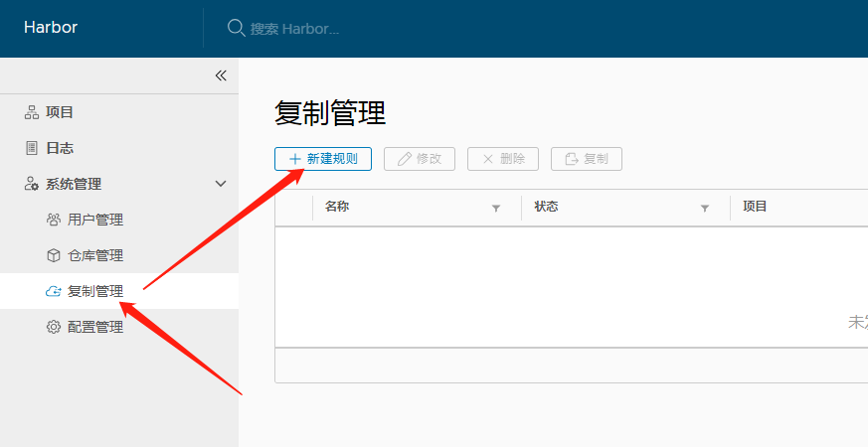Viewport: 868px width, 447px height.
Task: Click the 删除 button
Action: [x=503, y=159]
